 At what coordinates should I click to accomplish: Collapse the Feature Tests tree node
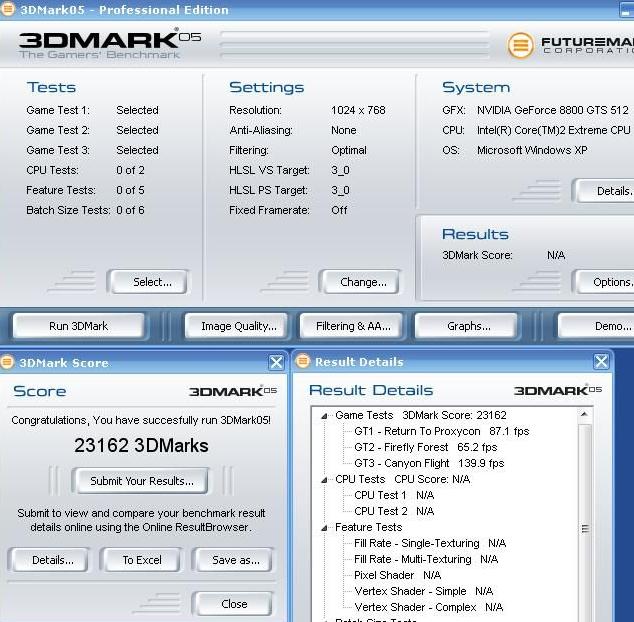pyautogui.click(x=324, y=528)
